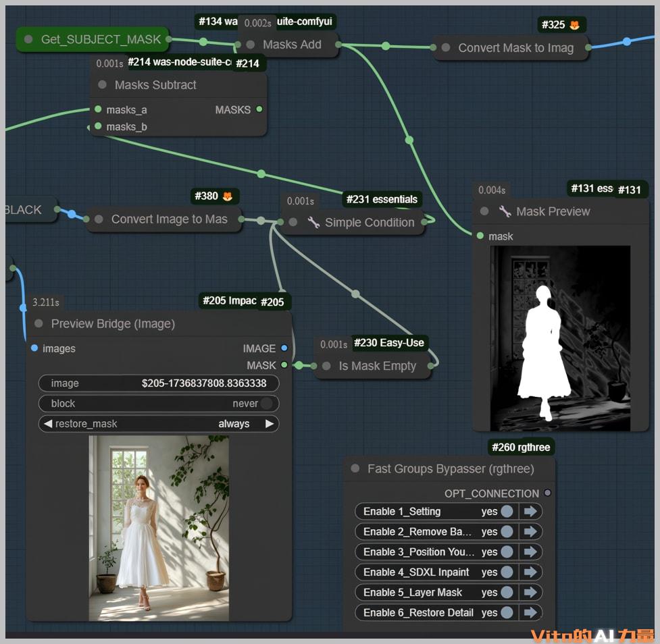
Task: Disable the 4_SDXL Inpaint group toggle
Action: (x=507, y=572)
